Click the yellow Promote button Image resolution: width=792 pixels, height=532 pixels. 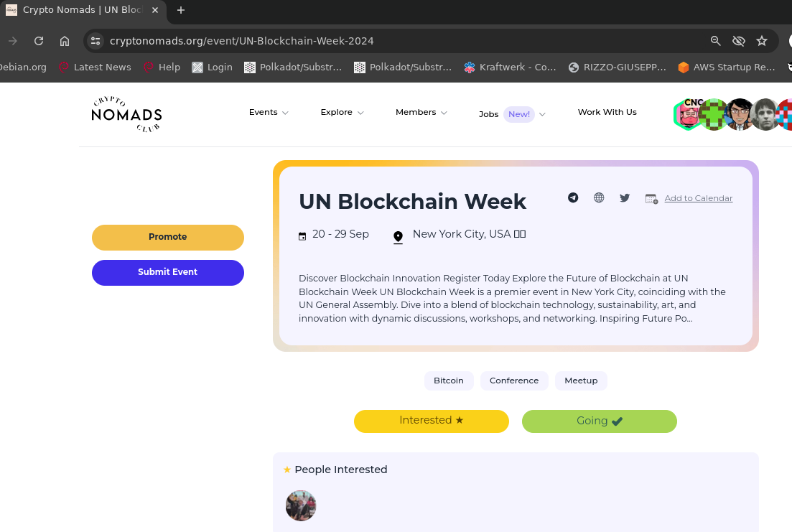point(168,237)
